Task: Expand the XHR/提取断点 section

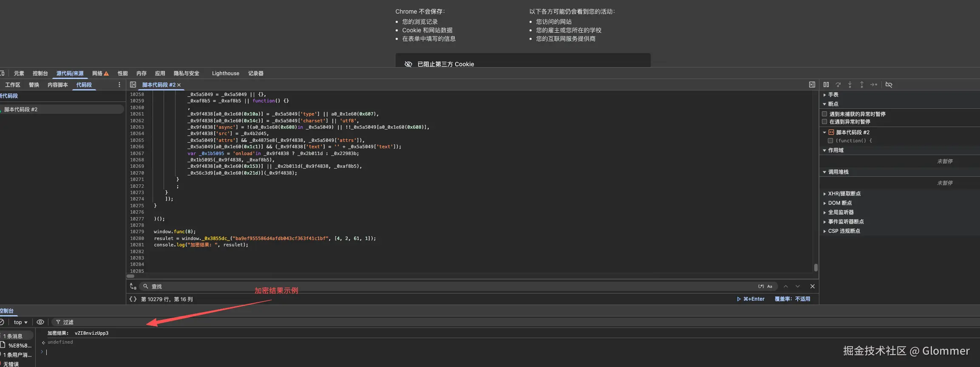Action: 824,194
